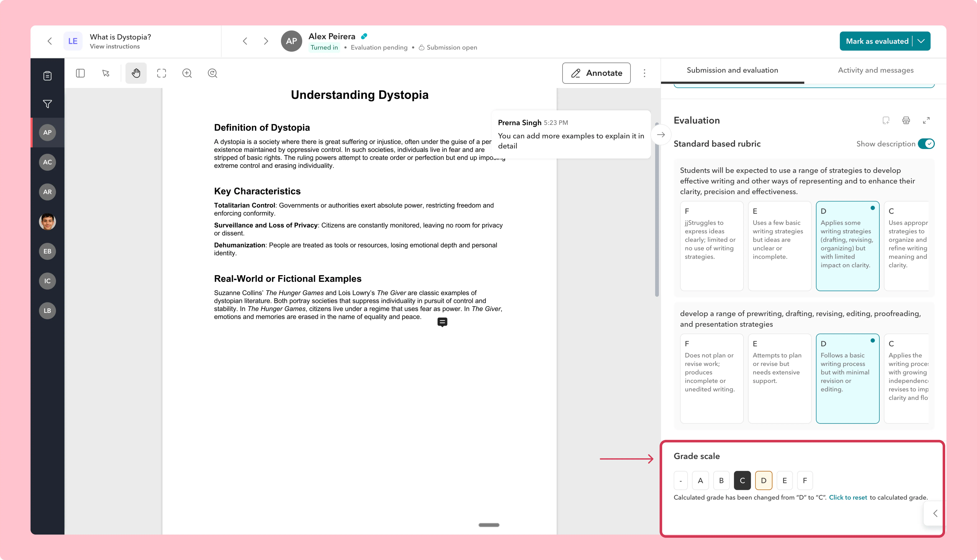The image size is (977, 560).
Task: Open the Mark as evaluated dropdown arrow
Action: point(921,41)
